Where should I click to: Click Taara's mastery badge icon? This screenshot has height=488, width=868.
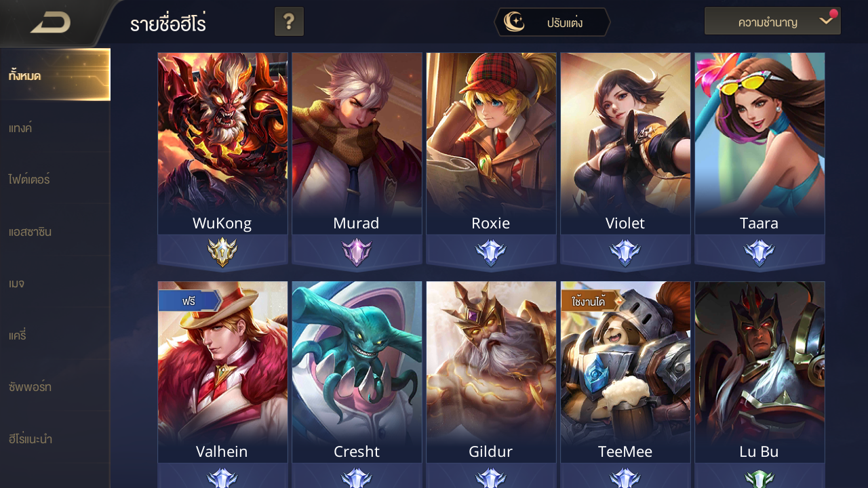(759, 253)
